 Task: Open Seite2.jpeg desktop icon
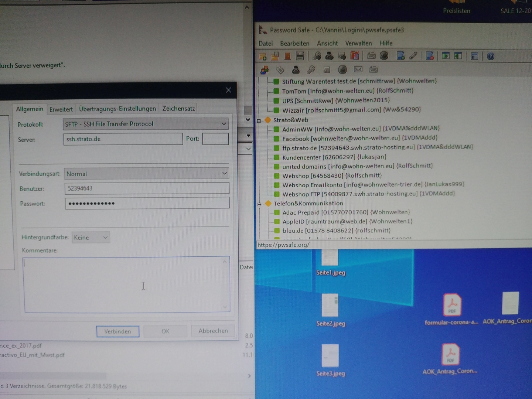pyautogui.click(x=330, y=310)
